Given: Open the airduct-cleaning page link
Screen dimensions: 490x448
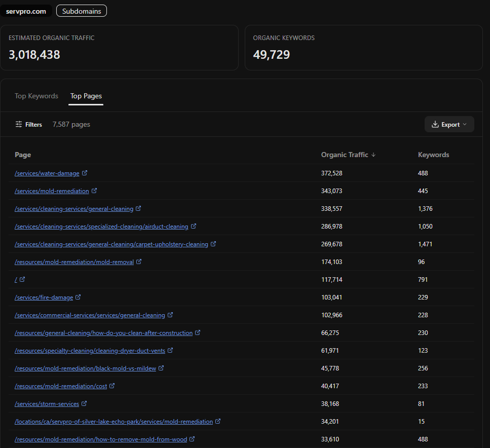Looking at the screenshot, I should point(101,227).
